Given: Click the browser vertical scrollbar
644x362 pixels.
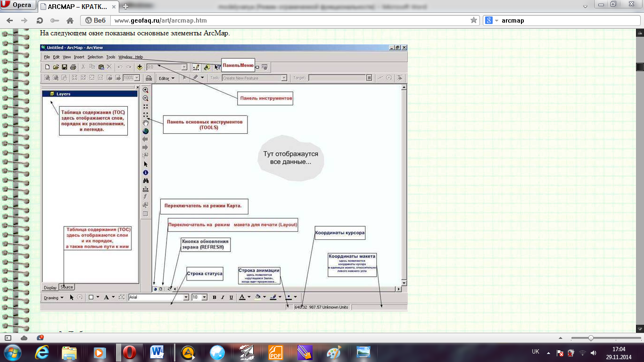Looking at the screenshot, I should point(640,181).
